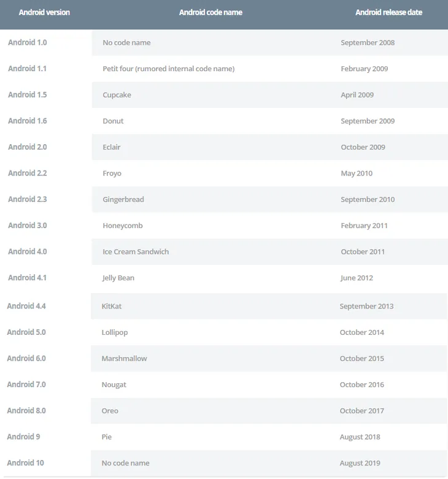Click the 'Android release date' column header

click(388, 12)
